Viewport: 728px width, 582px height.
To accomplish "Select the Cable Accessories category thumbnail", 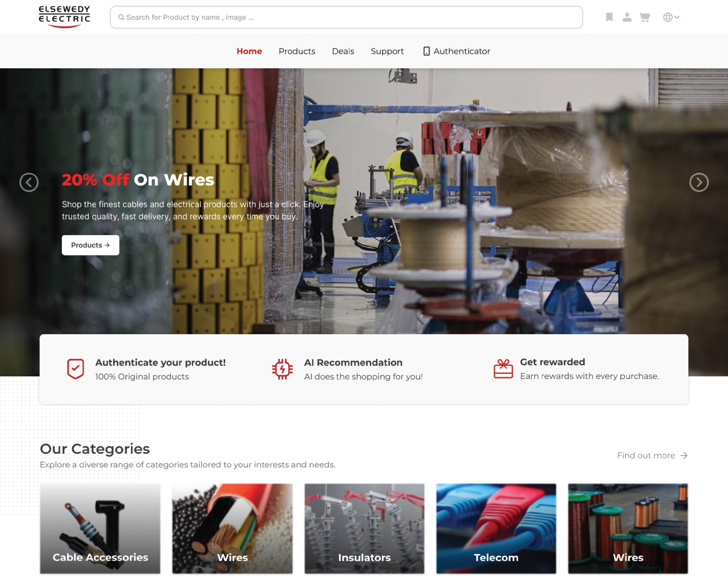I will (x=100, y=528).
